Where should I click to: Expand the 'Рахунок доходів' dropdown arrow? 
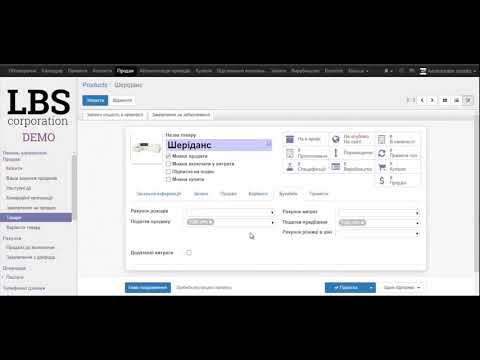tap(272, 212)
